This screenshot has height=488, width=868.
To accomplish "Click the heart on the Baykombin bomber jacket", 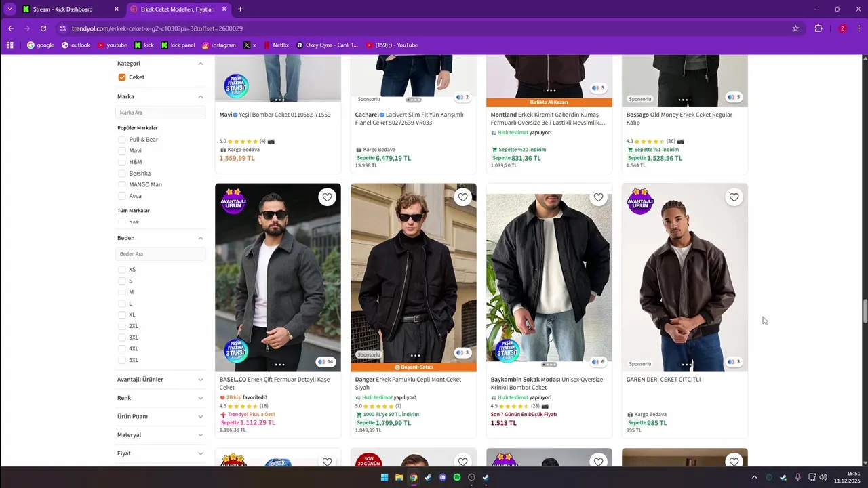I will tap(598, 197).
